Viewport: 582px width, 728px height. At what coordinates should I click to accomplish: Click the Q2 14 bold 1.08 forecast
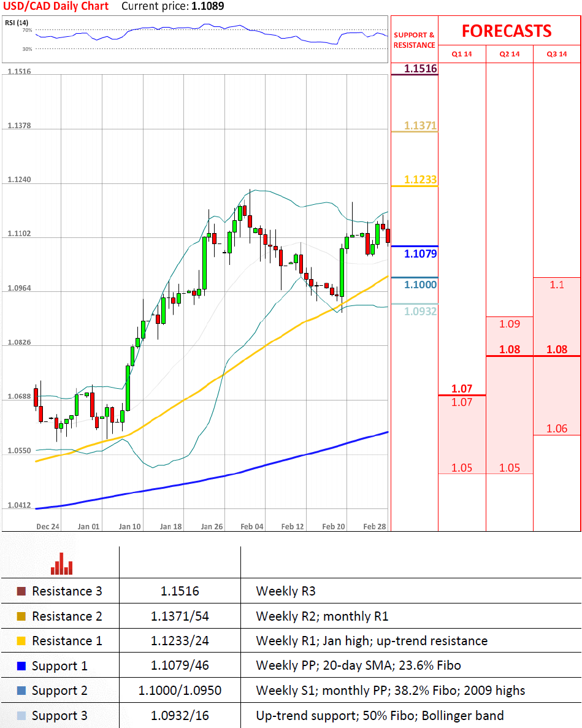[x=510, y=350]
